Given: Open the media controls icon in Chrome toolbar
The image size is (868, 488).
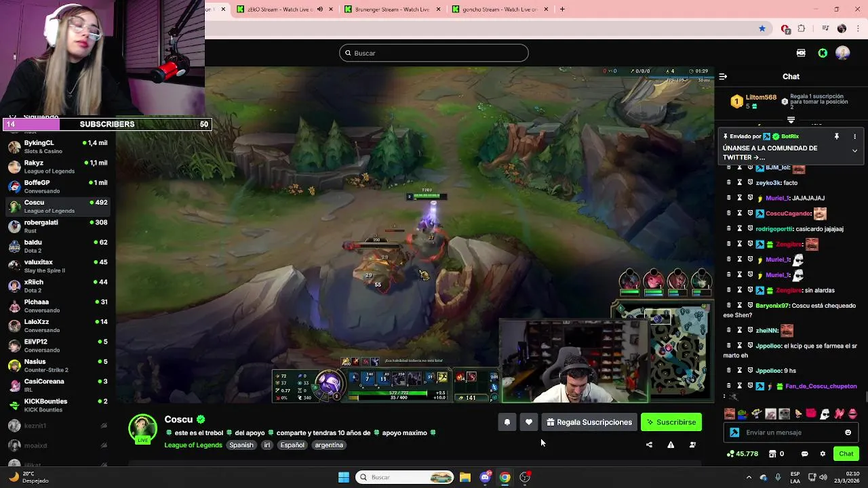Looking at the screenshot, I should (825, 28).
